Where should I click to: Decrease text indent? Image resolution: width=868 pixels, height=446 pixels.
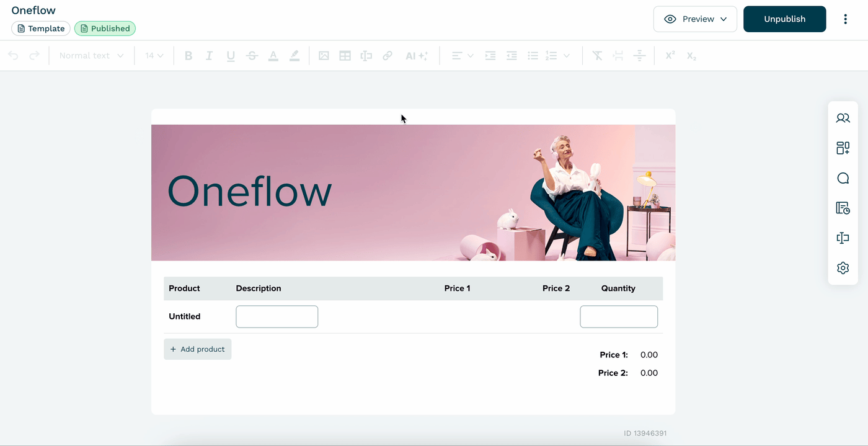[x=511, y=56]
